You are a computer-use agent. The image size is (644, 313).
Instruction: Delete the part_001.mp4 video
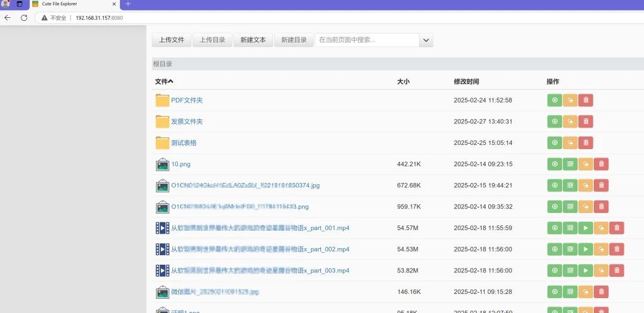[x=617, y=228]
